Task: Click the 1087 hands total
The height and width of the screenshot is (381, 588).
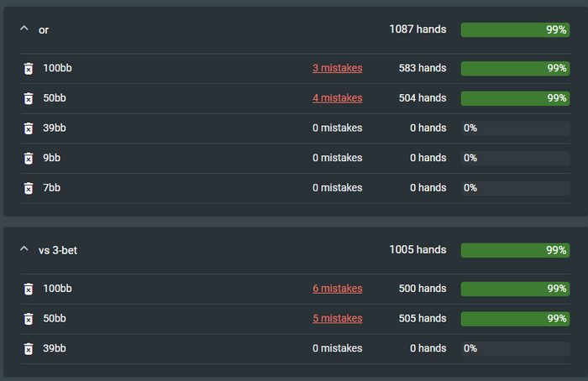Action: point(417,29)
